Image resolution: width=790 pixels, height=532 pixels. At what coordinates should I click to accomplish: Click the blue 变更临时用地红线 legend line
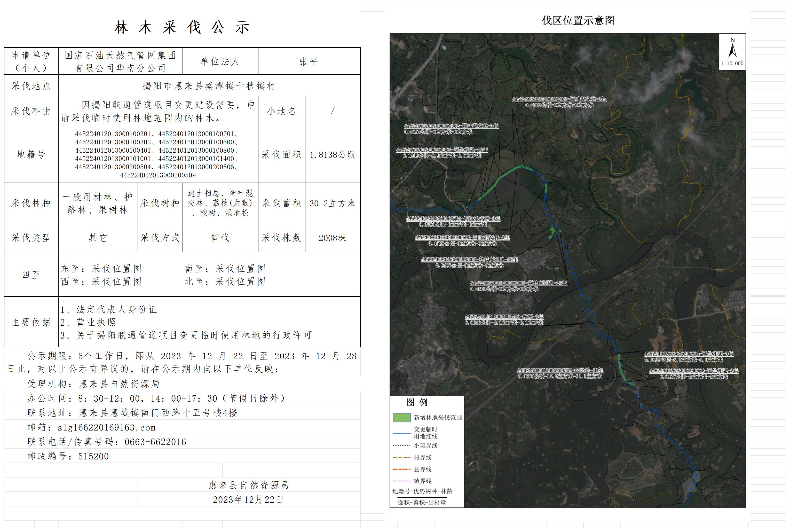[x=402, y=433]
